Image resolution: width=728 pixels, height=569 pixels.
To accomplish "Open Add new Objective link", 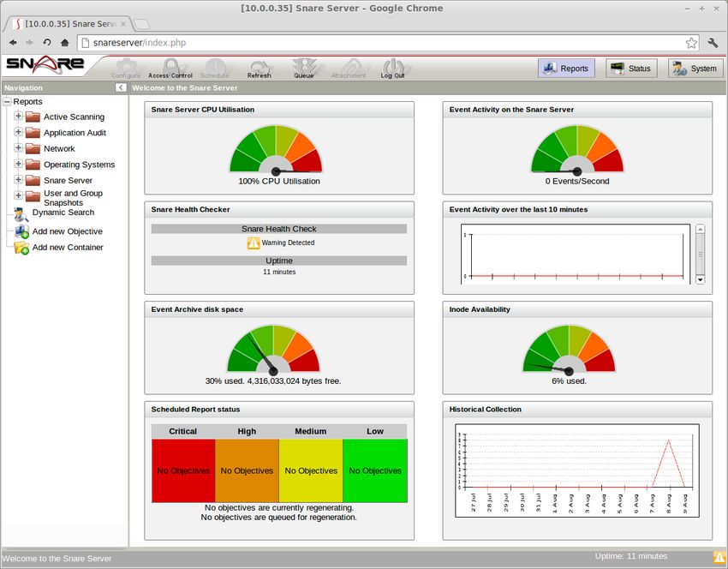I will click(68, 231).
